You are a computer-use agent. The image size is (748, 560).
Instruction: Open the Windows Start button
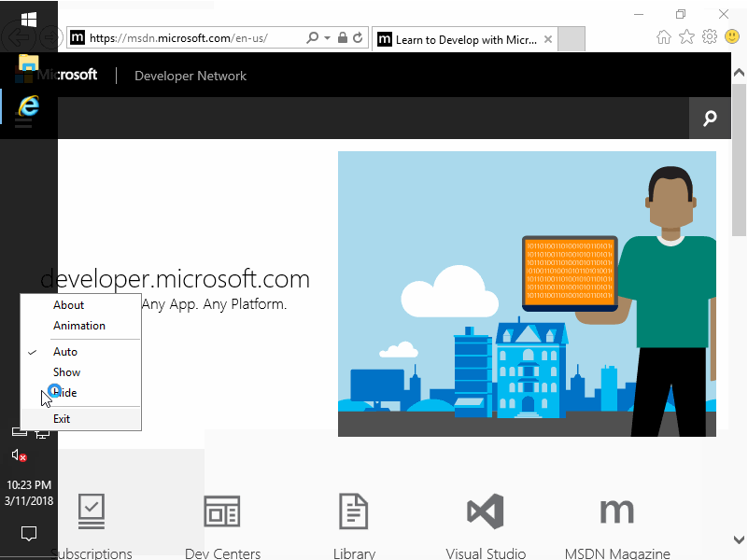click(29, 20)
